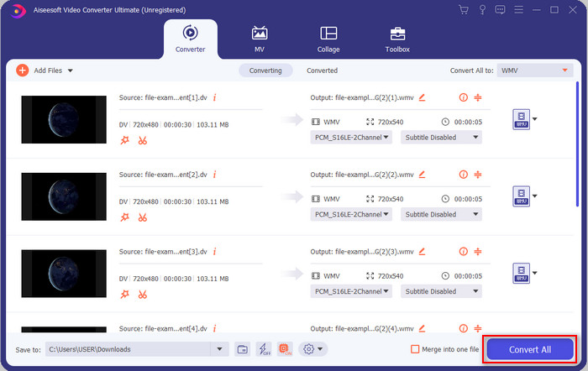Open media info icon for G(2)(1).wmv output
Image resolution: width=588 pixels, height=371 pixels.
pos(464,97)
